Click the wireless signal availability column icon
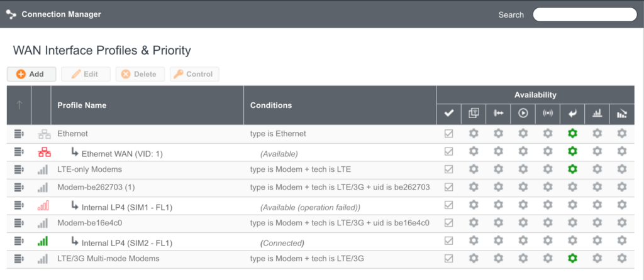644x280 pixels. (548, 114)
